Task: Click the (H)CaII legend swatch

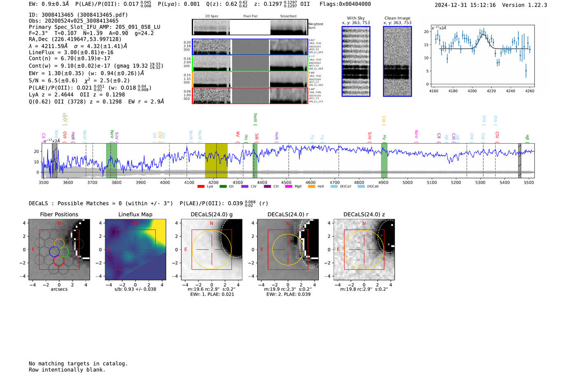Action: (361, 186)
